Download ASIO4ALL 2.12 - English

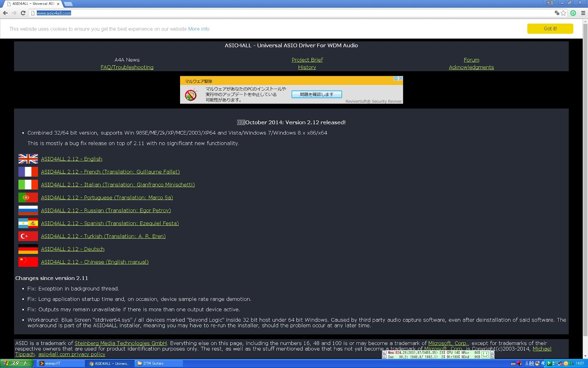click(x=72, y=159)
